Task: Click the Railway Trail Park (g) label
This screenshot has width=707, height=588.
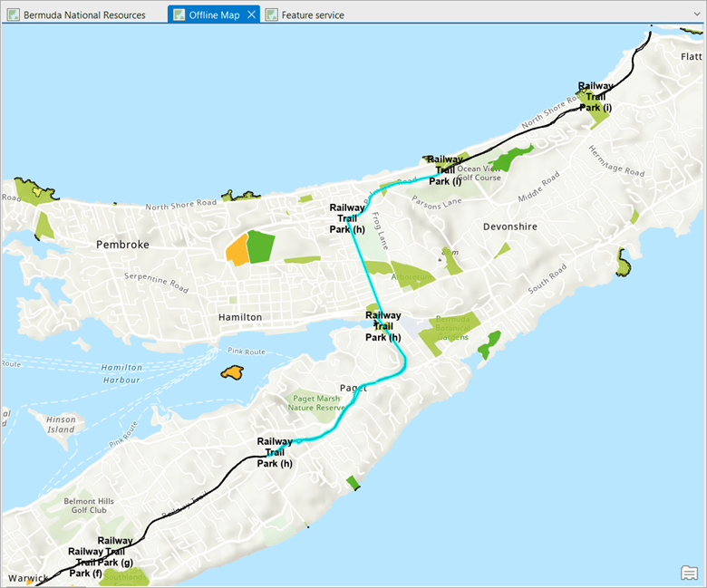Action: [115, 551]
